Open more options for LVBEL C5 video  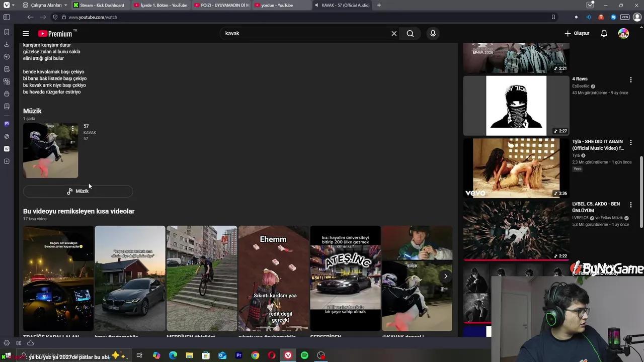click(631, 205)
